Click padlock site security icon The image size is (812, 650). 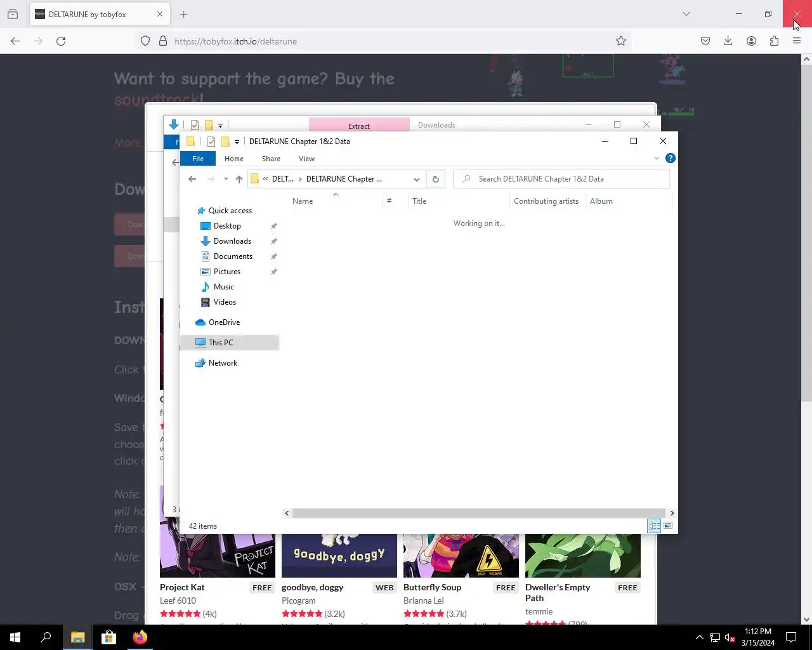163,41
